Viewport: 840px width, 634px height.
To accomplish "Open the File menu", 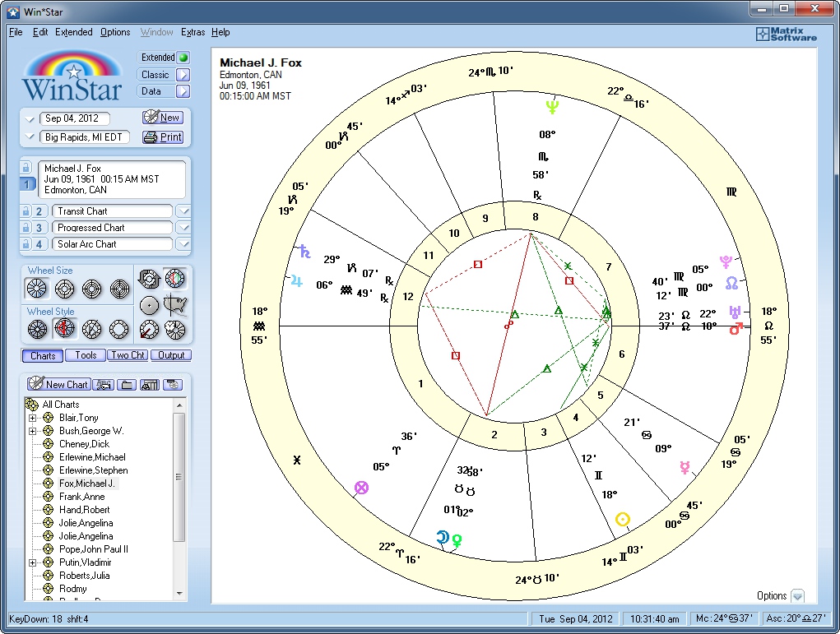I will 16,32.
